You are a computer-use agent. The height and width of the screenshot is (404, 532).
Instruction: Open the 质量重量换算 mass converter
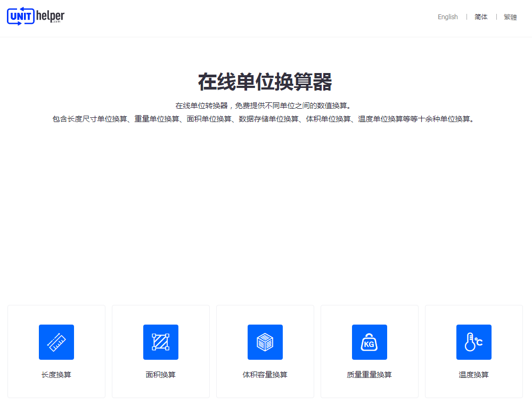pos(369,375)
